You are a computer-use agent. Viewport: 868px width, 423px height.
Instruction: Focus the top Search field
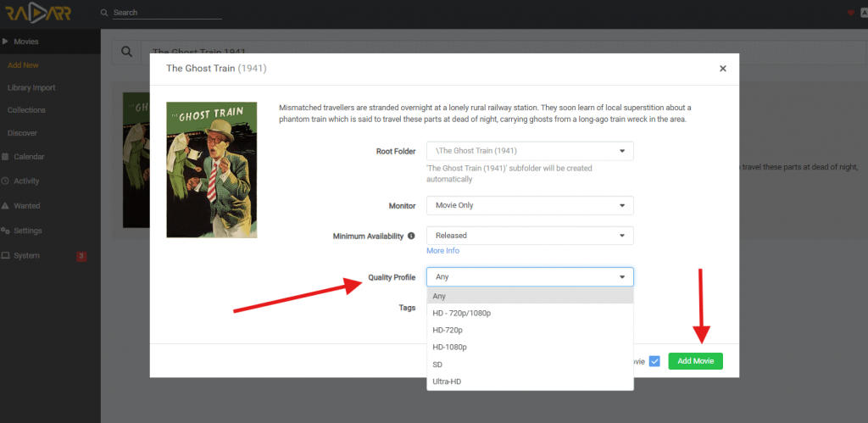[x=167, y=13]
